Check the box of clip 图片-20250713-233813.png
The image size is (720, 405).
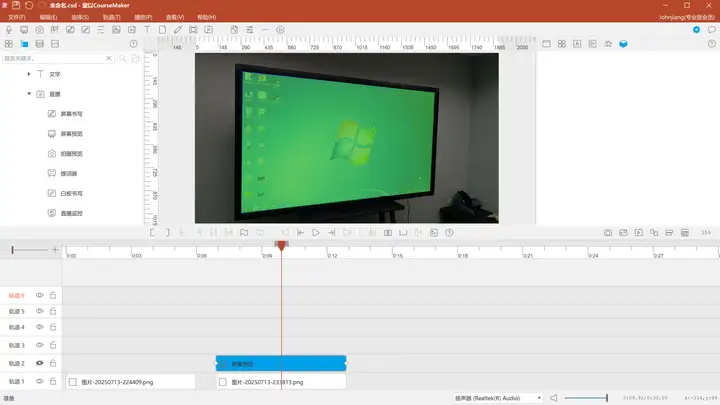[223, 382]
